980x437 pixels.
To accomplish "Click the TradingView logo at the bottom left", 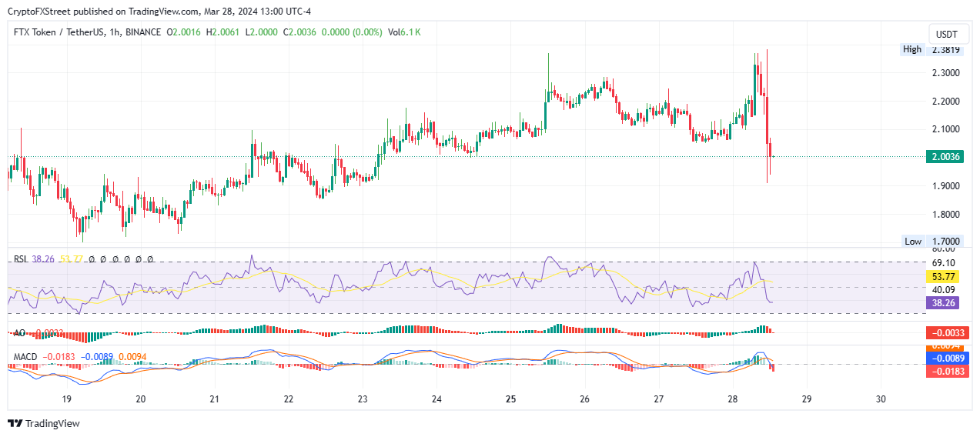I will tap(43, 423).
